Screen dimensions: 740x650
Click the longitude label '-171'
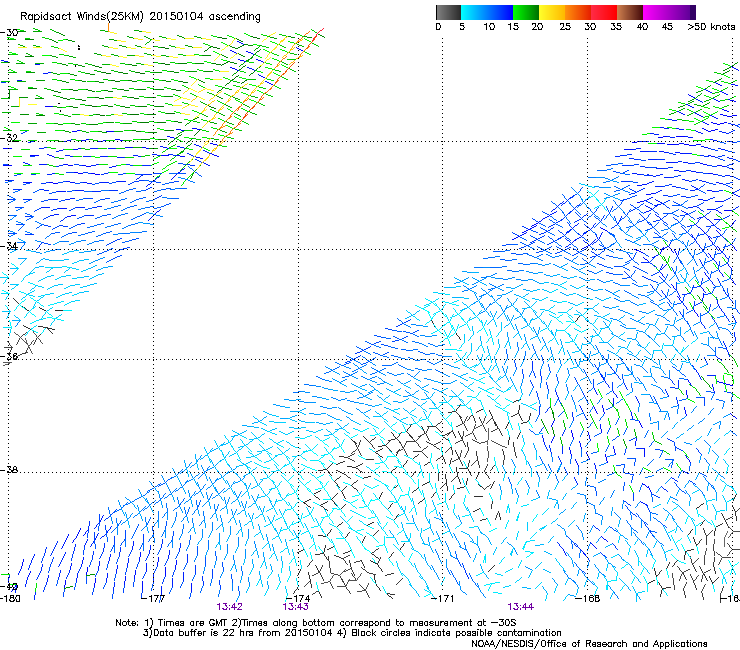[x=443, y=599]
